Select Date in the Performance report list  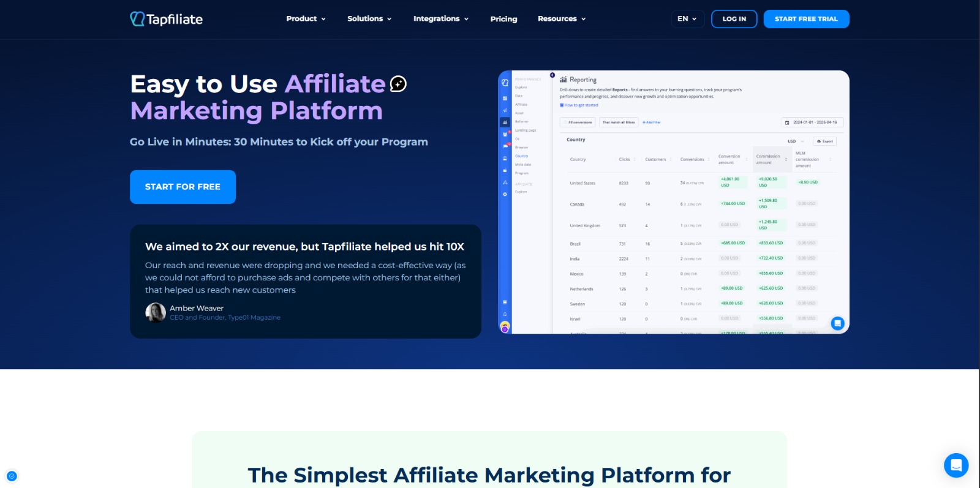519,96
